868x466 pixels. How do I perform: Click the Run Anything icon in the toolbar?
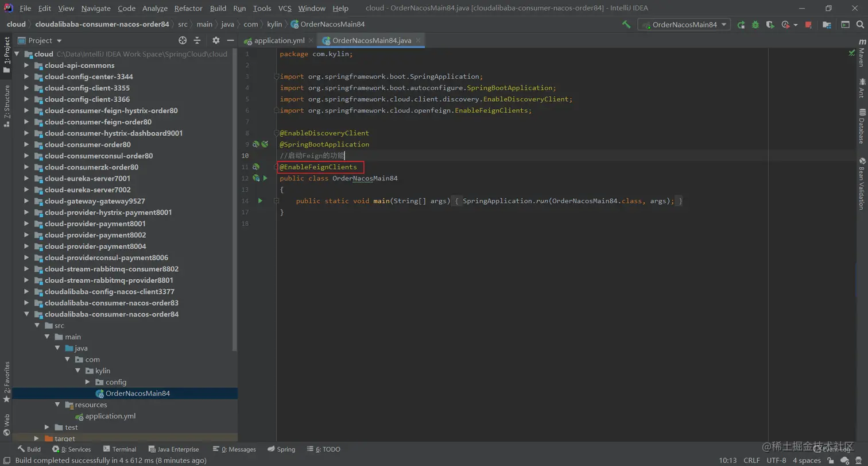click(845, 25)
